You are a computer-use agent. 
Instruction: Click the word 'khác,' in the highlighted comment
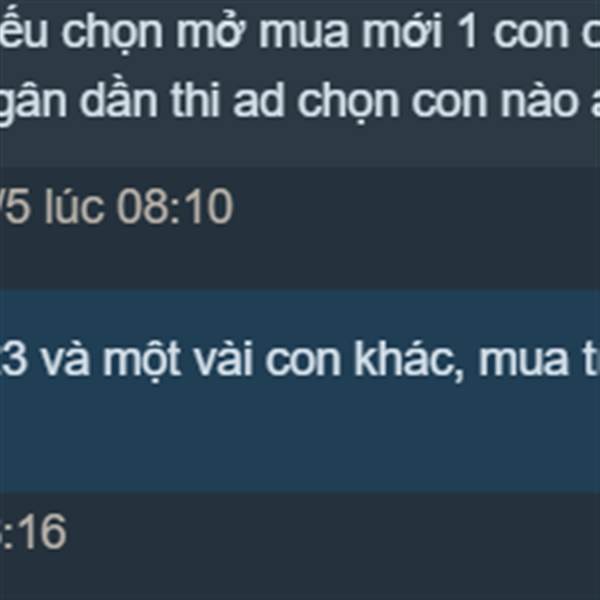pos(409,360)
